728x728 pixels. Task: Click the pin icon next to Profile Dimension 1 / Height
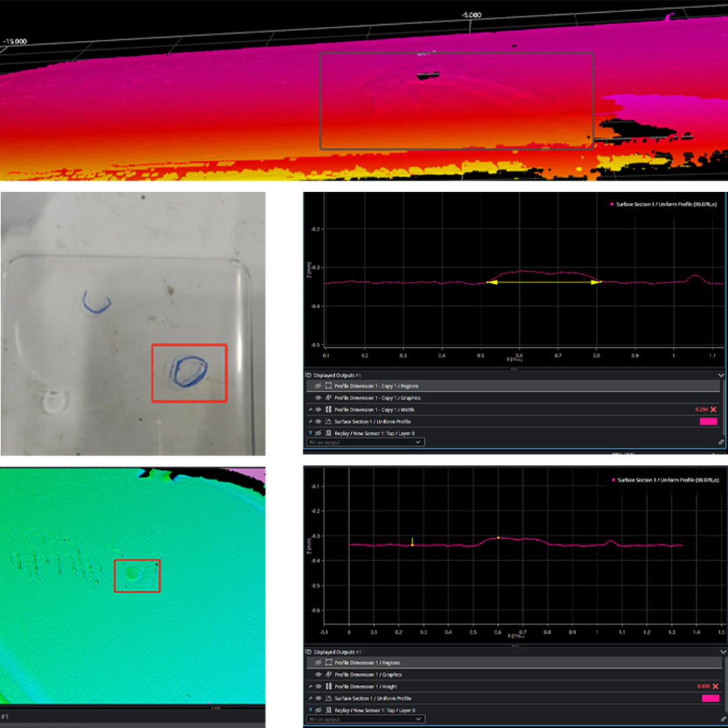point(309,686)
